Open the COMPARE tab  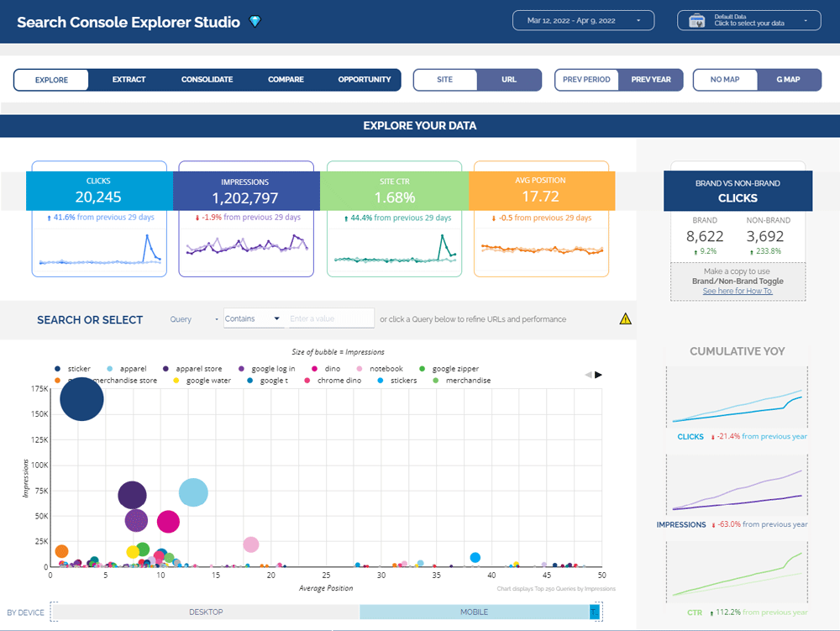click(286, 79)
